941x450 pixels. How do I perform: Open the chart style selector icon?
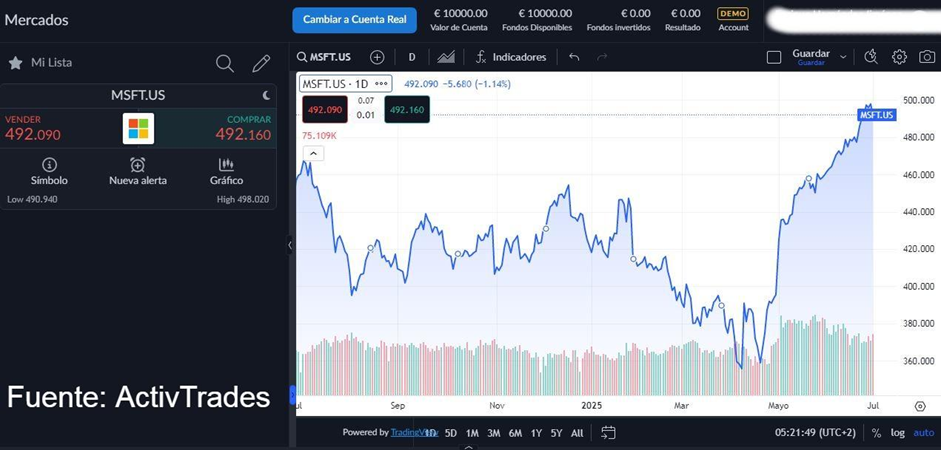pos(446,57)
